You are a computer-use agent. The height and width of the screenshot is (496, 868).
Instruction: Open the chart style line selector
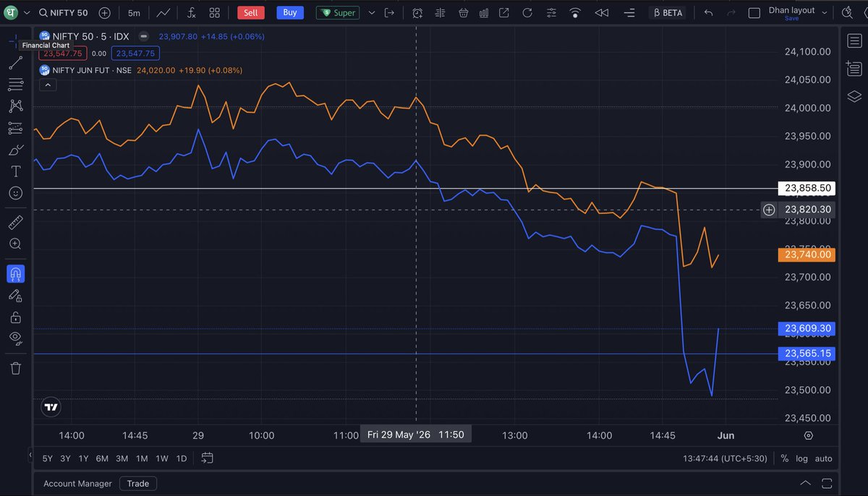(x=164, y=12)
